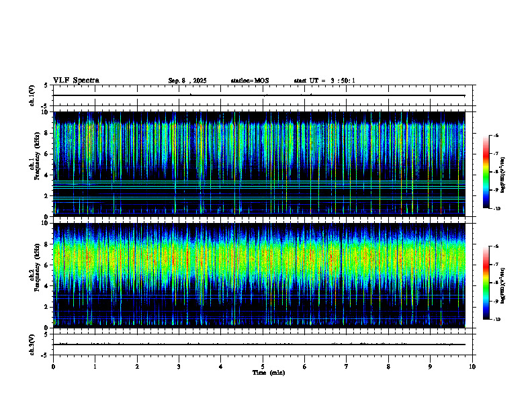
Task: Click the ch.2 color bar log(PSD) label
Action: [x=503, y=285]
